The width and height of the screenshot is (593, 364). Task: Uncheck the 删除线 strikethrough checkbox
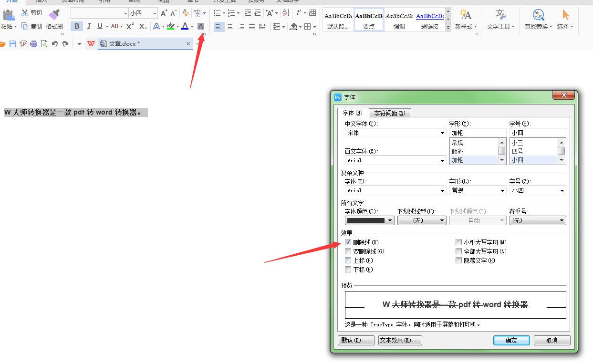(348, 243)
